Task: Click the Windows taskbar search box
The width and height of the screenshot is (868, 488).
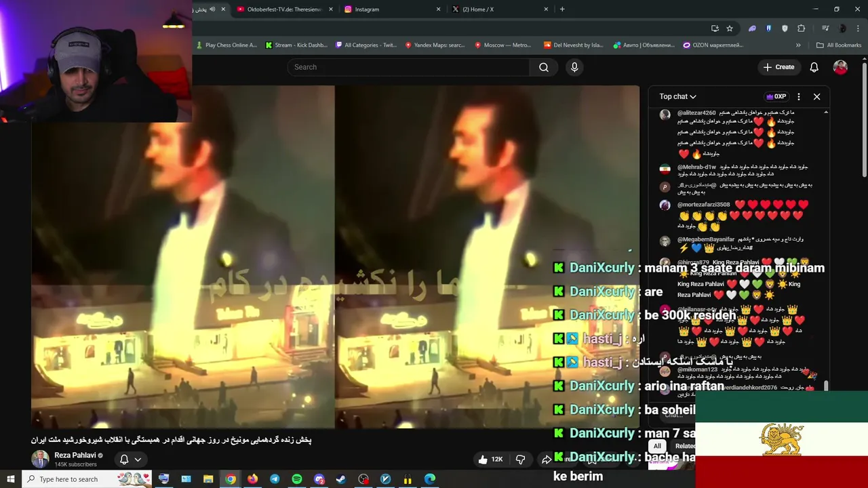Action: (87, 479)
